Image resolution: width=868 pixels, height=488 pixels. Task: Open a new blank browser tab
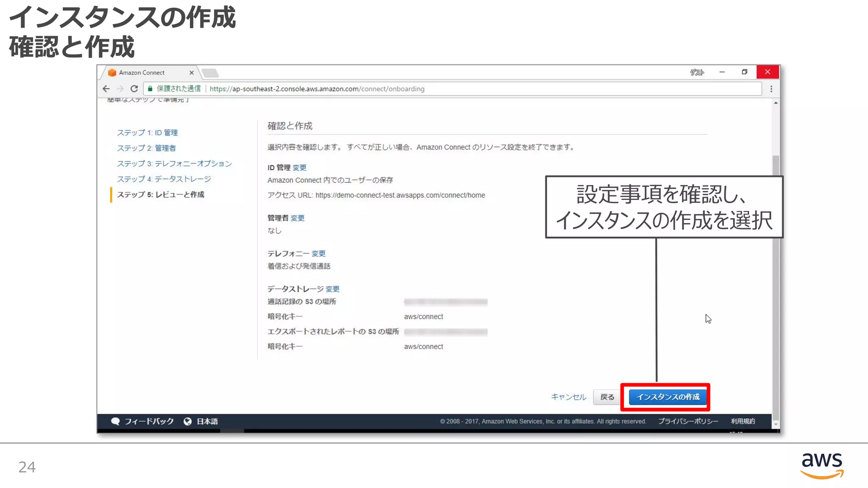pyautogui.click(x=210, y=73)
